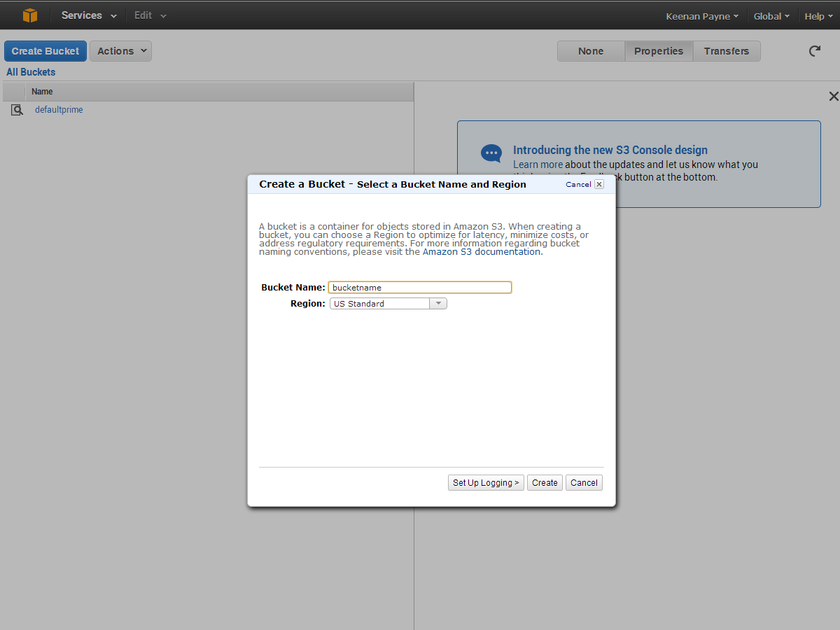Click the Set Up Logging button
The width and height of the screenshot is (840, 630).
coord(486,483)
